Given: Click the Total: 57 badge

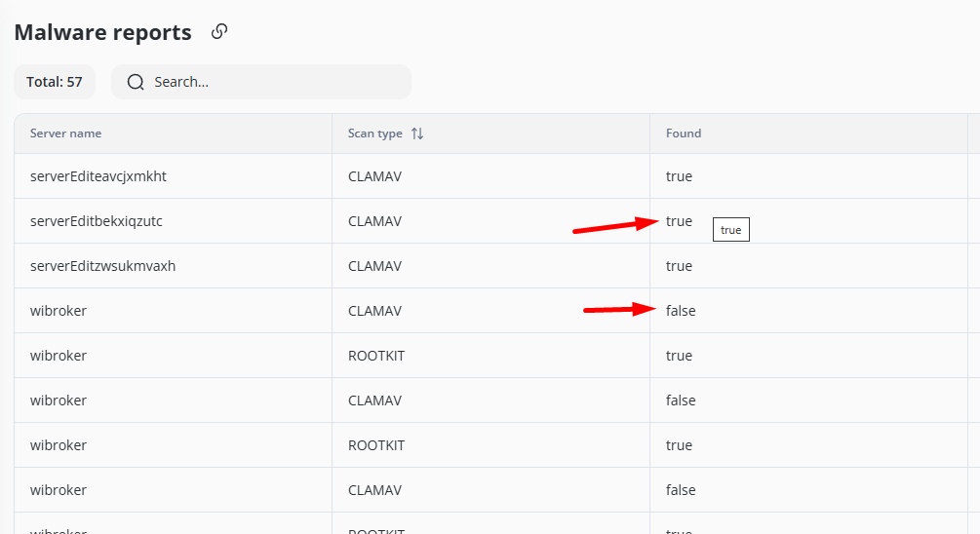Looking at the screenshot, I should 55,82.
